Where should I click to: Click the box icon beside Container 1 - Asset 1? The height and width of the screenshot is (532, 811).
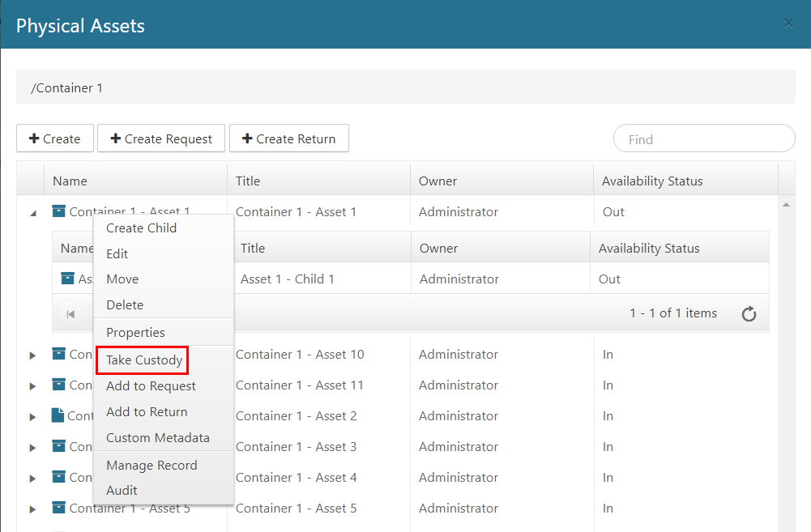(59, 211)
